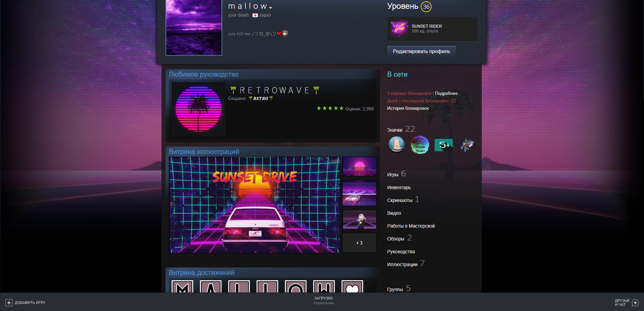Open the Видео link
The image size is (644, 311).
(394, 213)
